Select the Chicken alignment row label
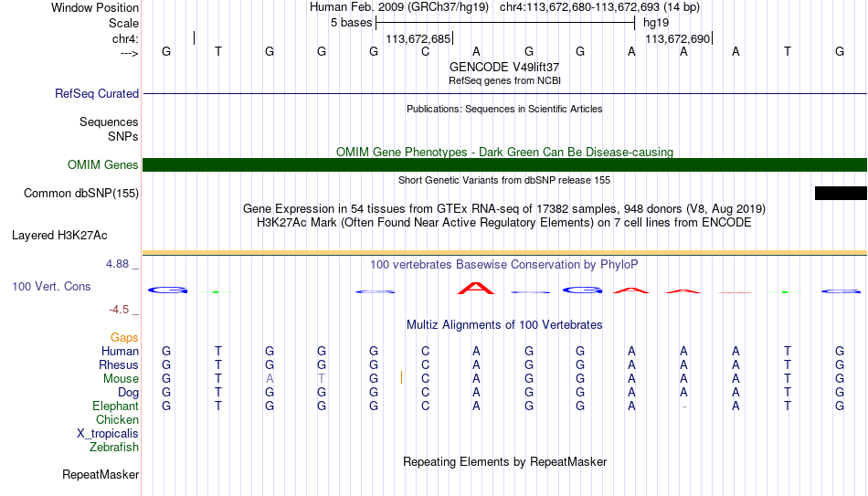Image resolution: width=868 pixels, height=496 pixels. 117,419
